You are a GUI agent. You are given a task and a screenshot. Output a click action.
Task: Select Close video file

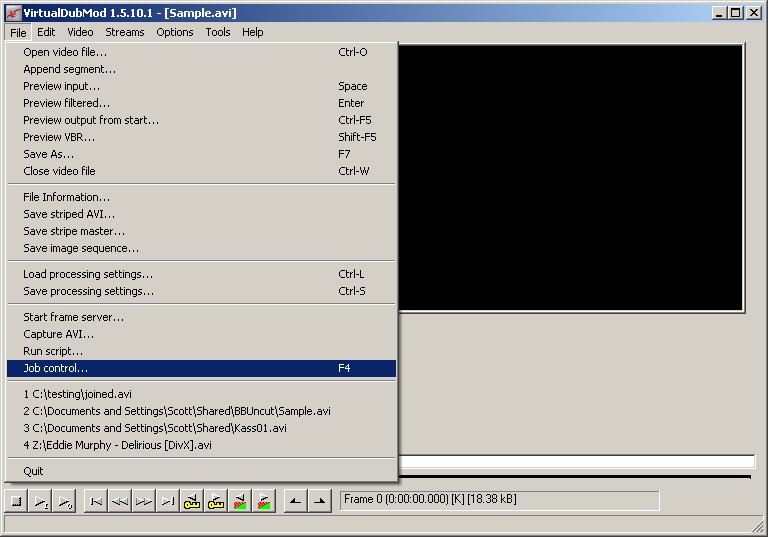[x=201, y=171]
